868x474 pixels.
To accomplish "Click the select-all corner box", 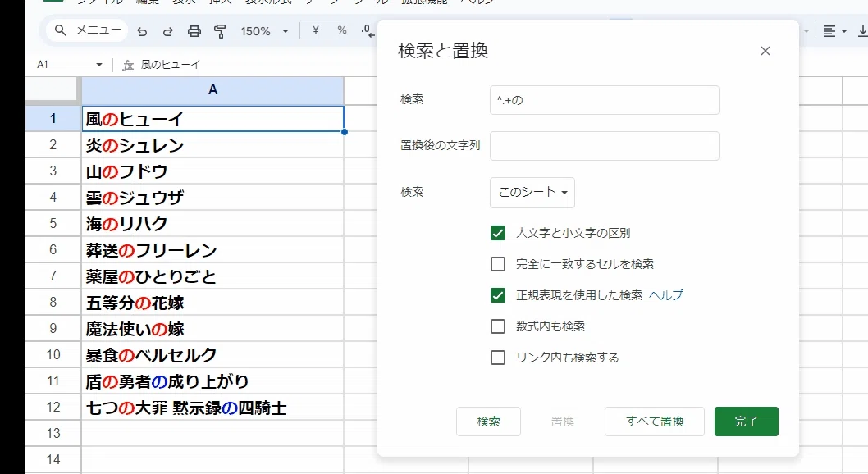I will [x=51, y=89].
